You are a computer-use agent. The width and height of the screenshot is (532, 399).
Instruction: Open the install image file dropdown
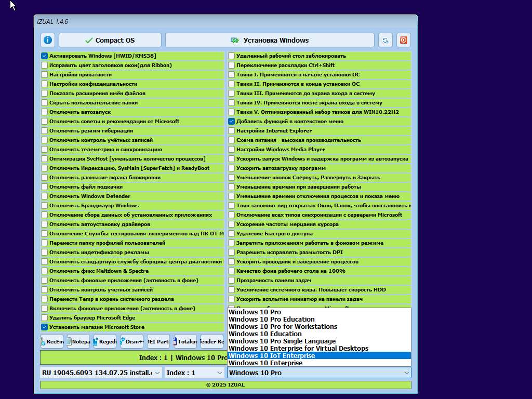pos(101,373)
